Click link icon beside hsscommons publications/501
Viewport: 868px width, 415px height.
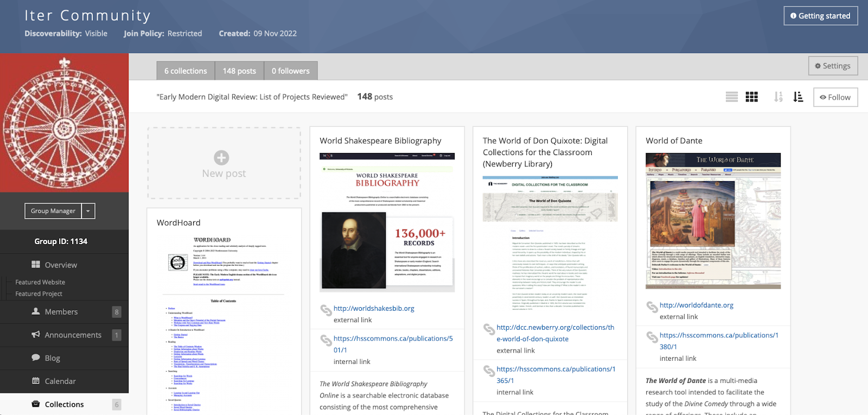point(325,340)
